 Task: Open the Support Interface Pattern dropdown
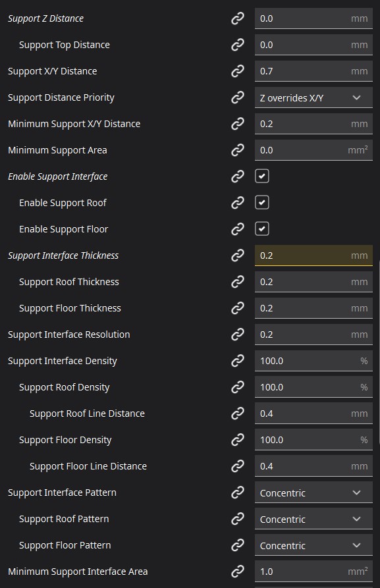[x=313, y=493]
